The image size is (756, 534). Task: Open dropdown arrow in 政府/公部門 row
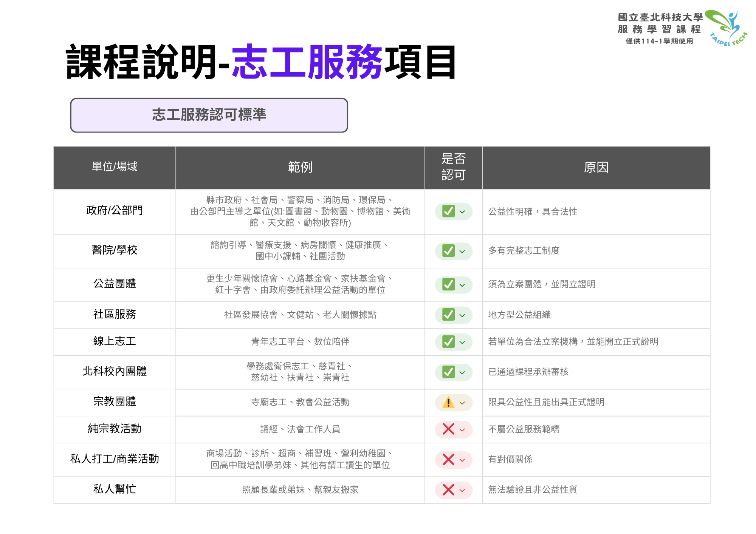[462, 212]
